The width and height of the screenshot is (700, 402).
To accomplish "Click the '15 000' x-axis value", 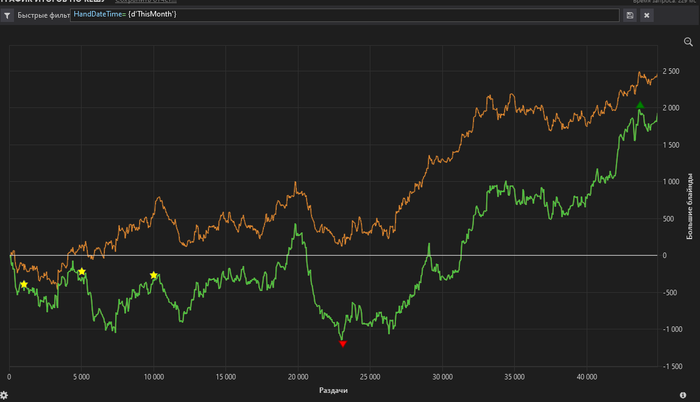I will 225,377.
